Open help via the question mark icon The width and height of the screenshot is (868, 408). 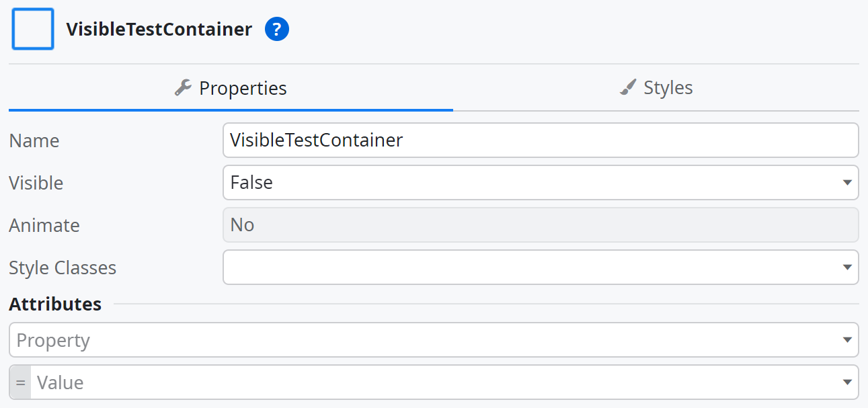[x=277, y=30]
